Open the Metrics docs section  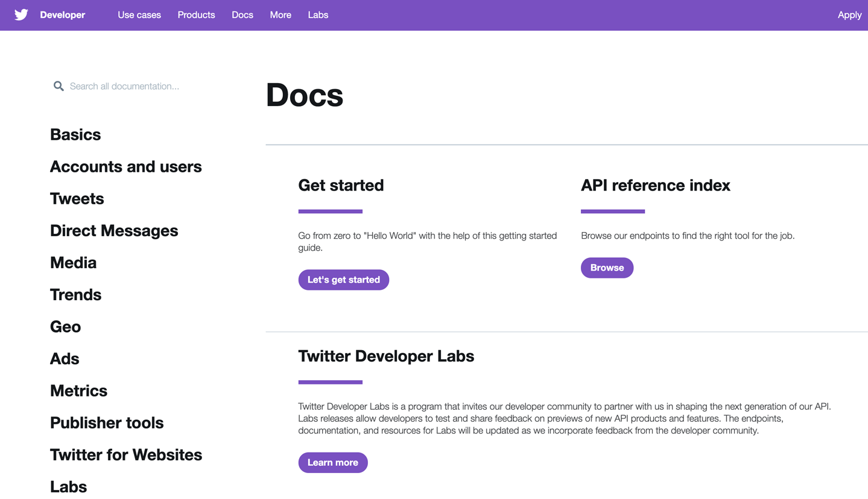pos(79,390)
